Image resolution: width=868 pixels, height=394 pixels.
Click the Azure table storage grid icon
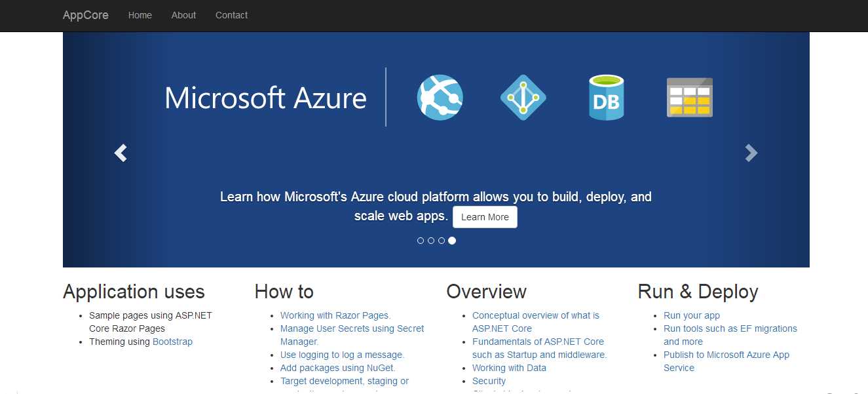tap(690, 97)
